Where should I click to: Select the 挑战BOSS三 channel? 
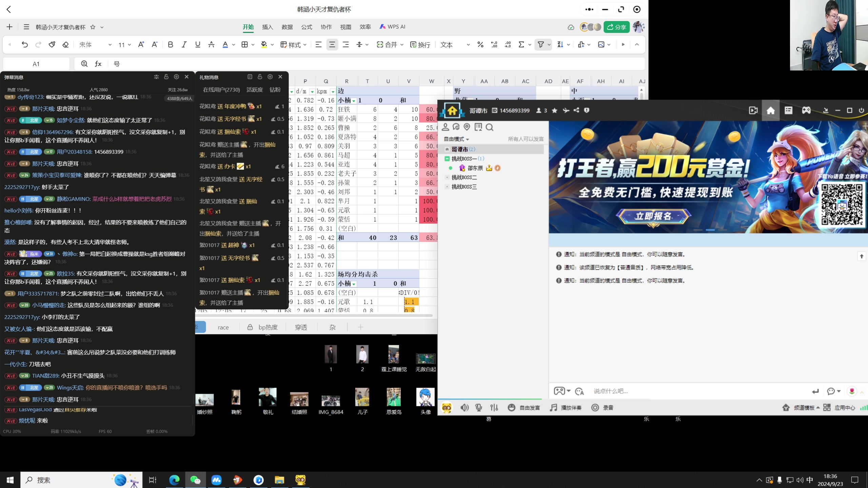[464, 187]
